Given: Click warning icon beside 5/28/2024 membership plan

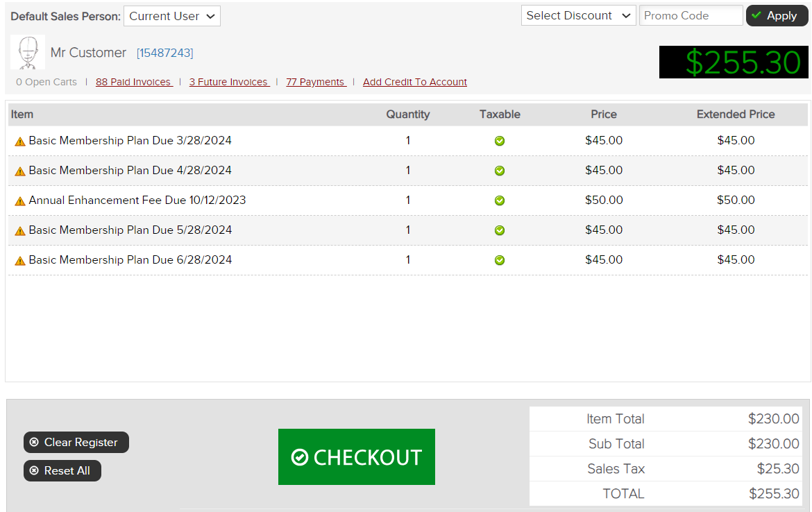Looking at the screenshot, I should 20,231.
